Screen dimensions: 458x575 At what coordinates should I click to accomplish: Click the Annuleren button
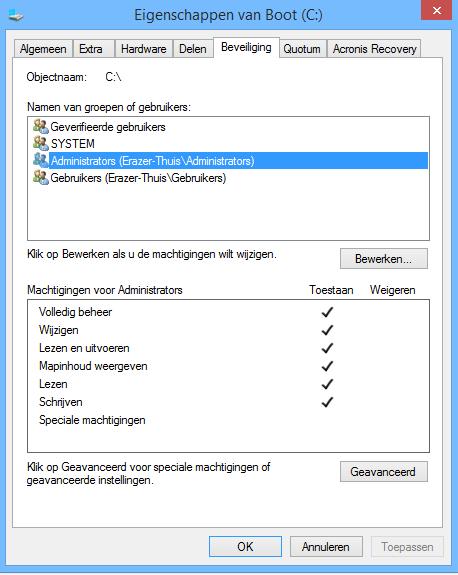(326, 547)
